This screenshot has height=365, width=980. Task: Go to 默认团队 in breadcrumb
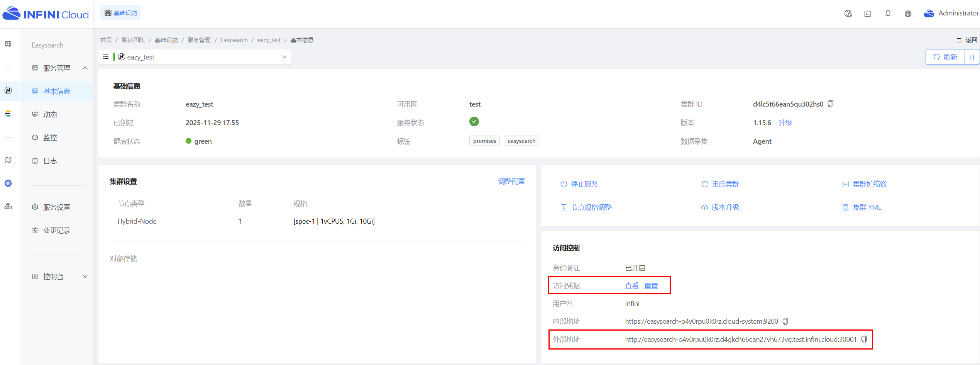coord(133,40)
